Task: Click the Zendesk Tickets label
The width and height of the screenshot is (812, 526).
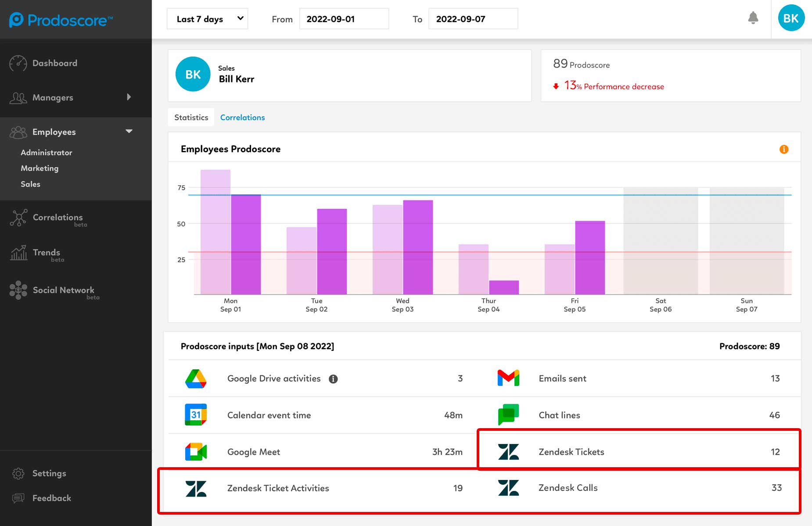Action: click(x=571, y=452)
